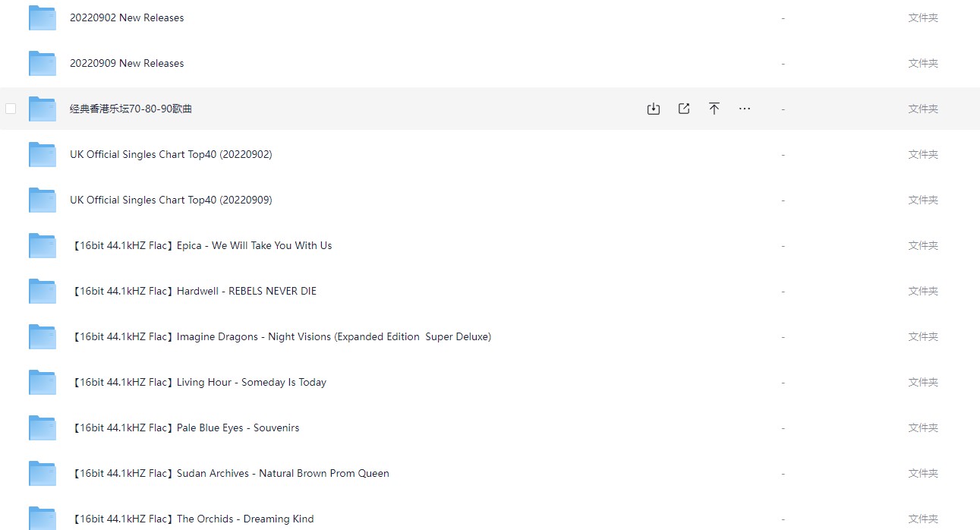Image resolution: width=980 pixels, height=530 pixels.
Task: Click size dash in 20220909 New Releases row
Action: 783,63
